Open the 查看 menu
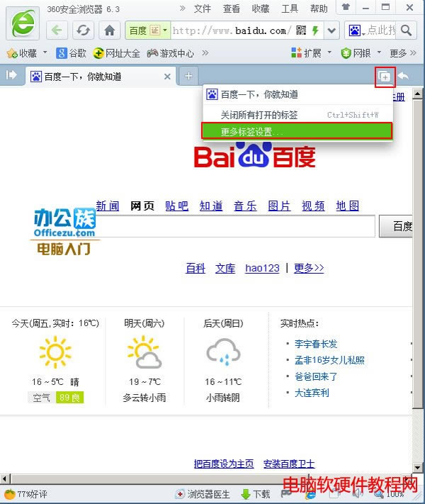This screenshot has width=425, height=504. click(232, 9)
